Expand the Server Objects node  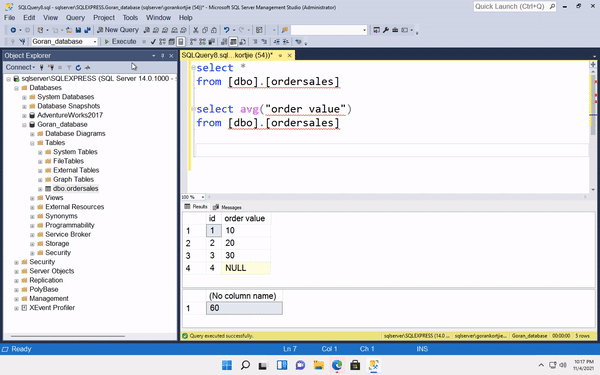tap(16, 272)
